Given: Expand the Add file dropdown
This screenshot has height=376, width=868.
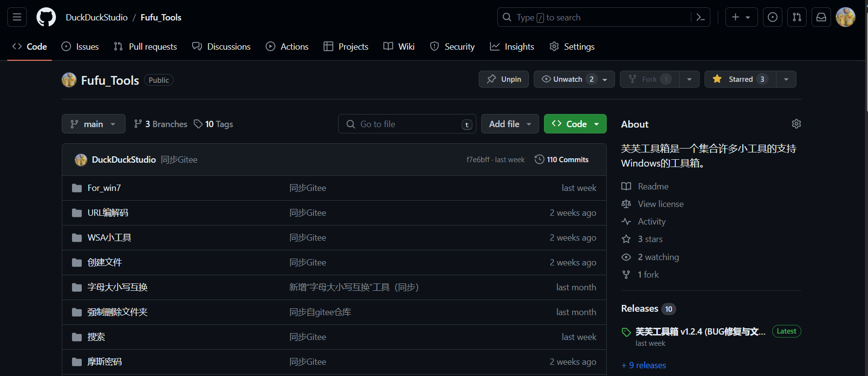Looking at the screenshot, I should pos(510,124).
